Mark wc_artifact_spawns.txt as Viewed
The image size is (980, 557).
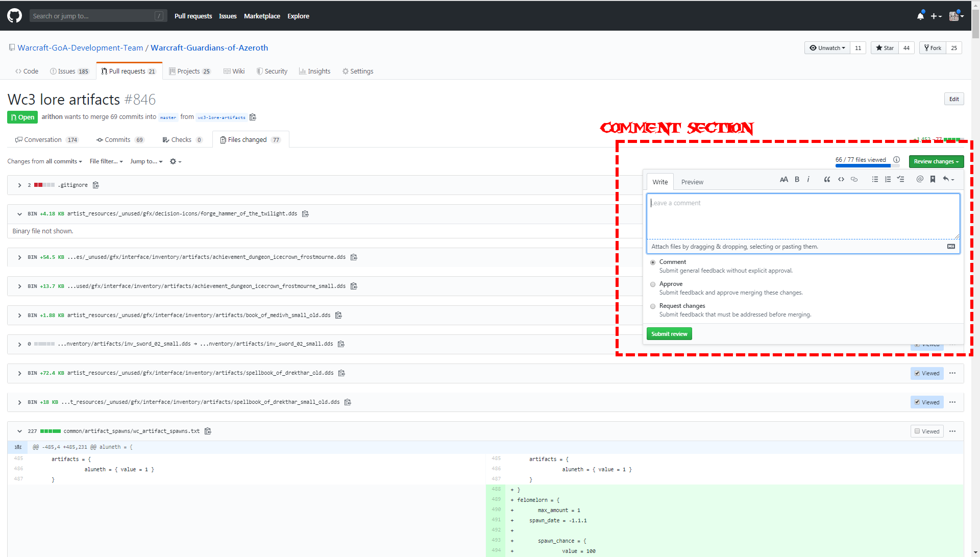coord(917,431)
